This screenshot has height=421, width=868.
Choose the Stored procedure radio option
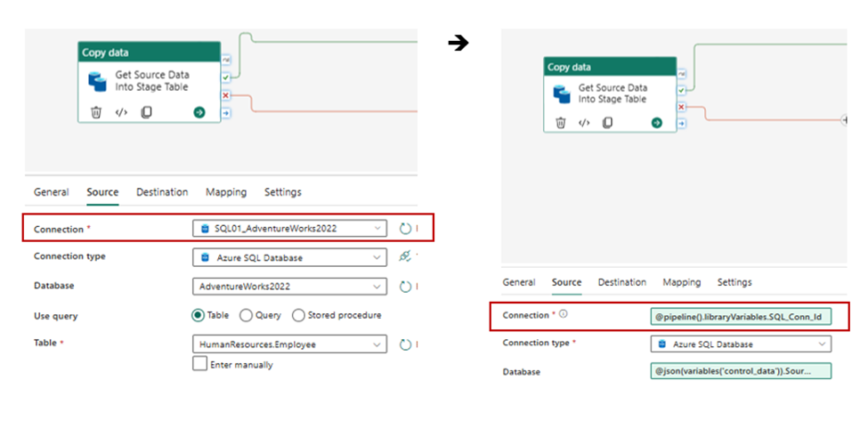coord(299,315)
